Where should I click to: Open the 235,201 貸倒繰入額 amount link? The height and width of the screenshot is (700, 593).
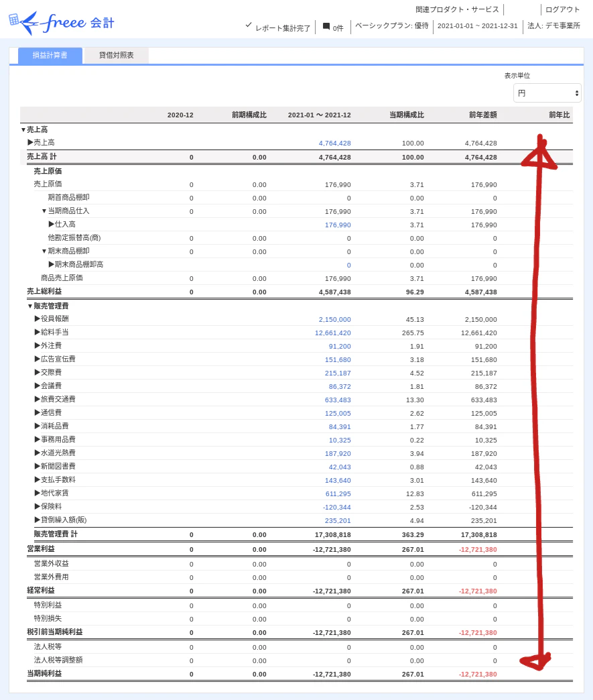(x=338, y=520)
